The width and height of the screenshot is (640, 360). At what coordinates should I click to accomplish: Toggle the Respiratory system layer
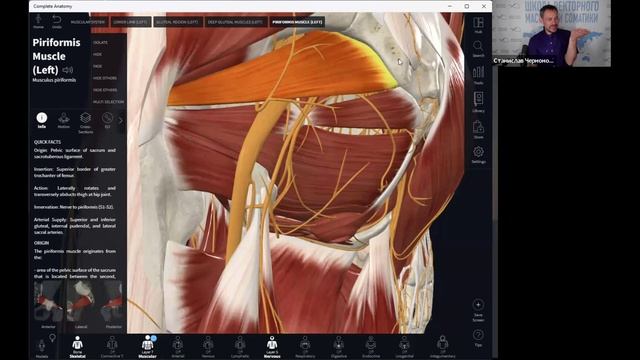(x=305, y=347)
